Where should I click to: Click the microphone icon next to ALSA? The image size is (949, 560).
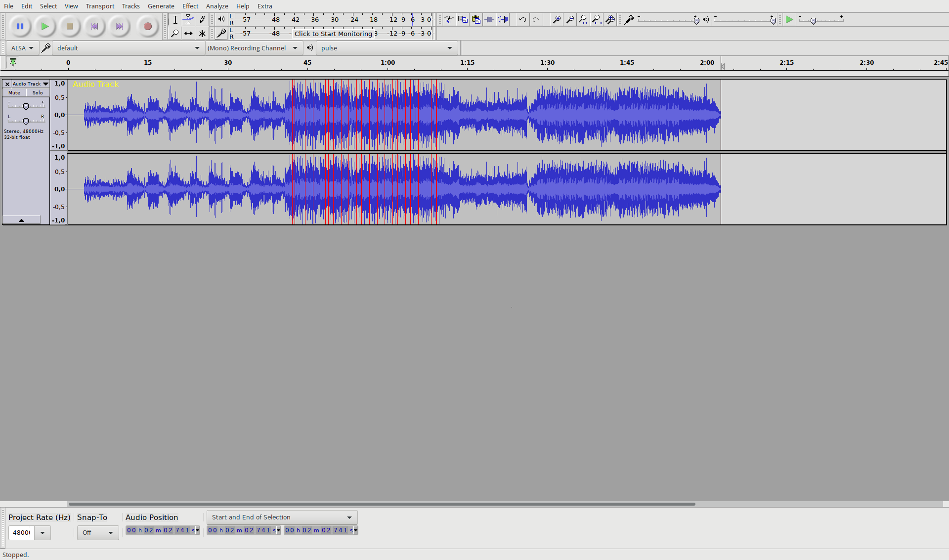(x=46, y=48)
